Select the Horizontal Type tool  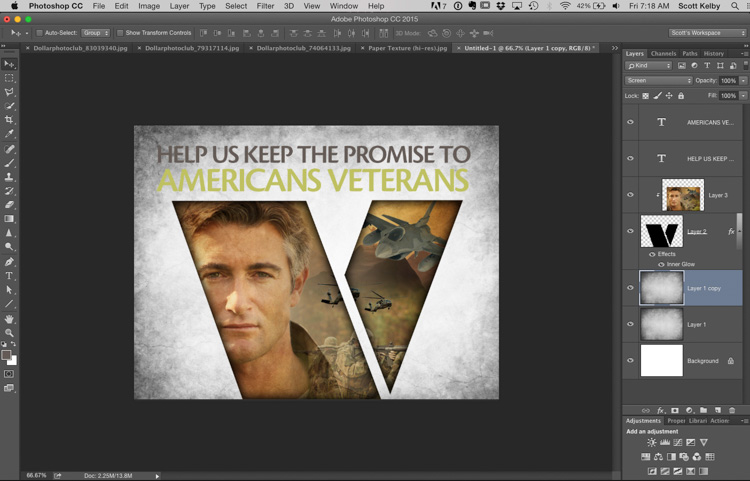click(x=10, y=275)
